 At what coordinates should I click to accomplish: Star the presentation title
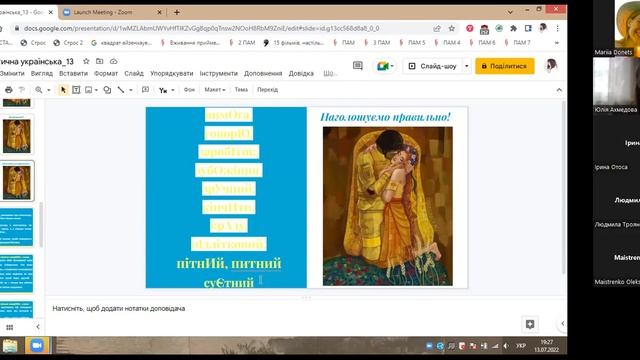point(86,61)
